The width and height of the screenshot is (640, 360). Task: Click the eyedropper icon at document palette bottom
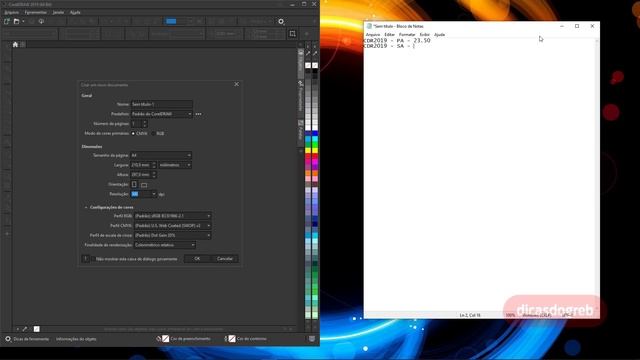coord(25,329)
